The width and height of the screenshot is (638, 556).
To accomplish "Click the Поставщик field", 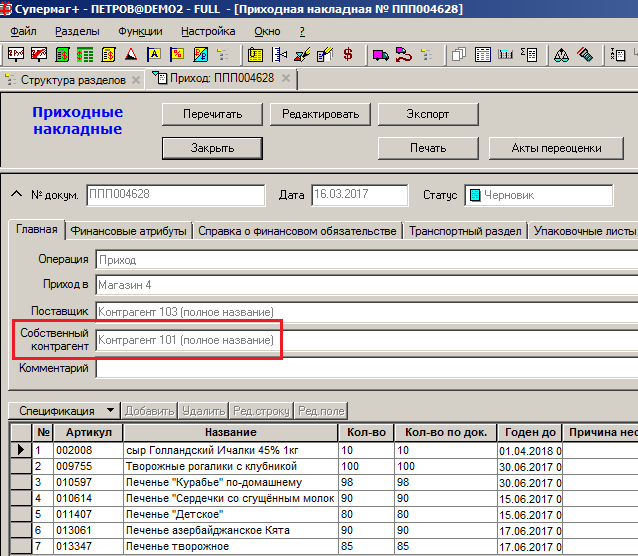I will pyautogui.click(x=367, y=312).
